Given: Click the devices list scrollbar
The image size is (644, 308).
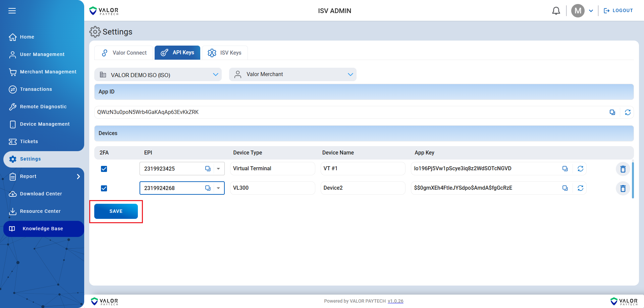Looking at the screenshot, I should [633, 180].
